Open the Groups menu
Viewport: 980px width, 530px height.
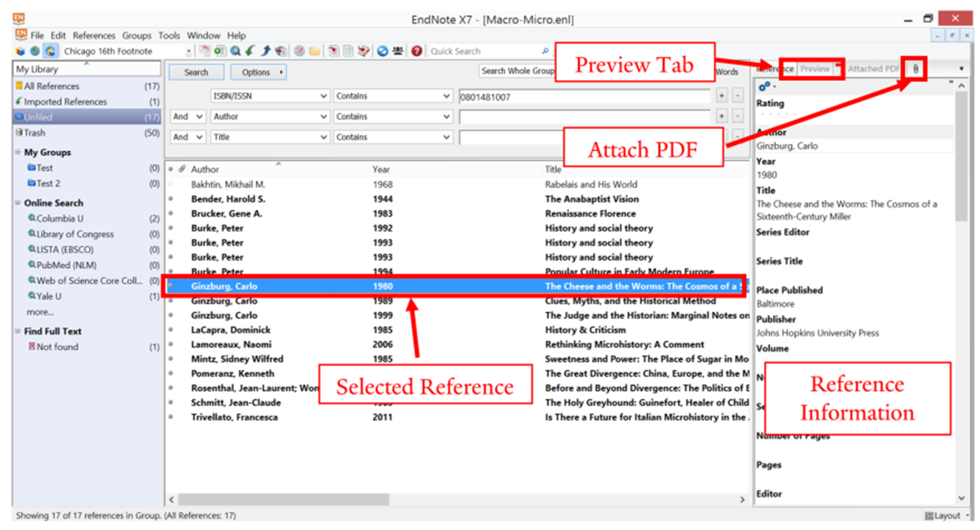point(137,36)
